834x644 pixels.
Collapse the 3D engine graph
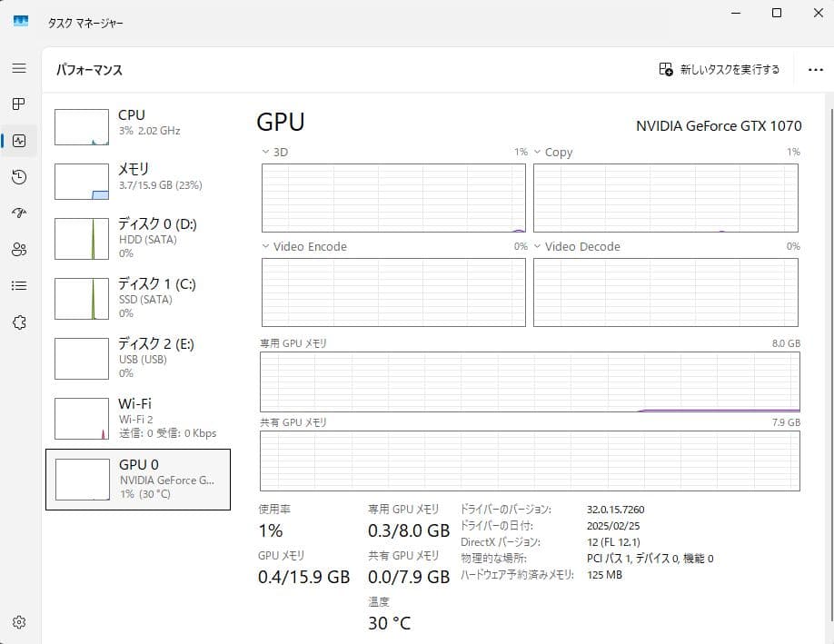[x=264, y=152]
